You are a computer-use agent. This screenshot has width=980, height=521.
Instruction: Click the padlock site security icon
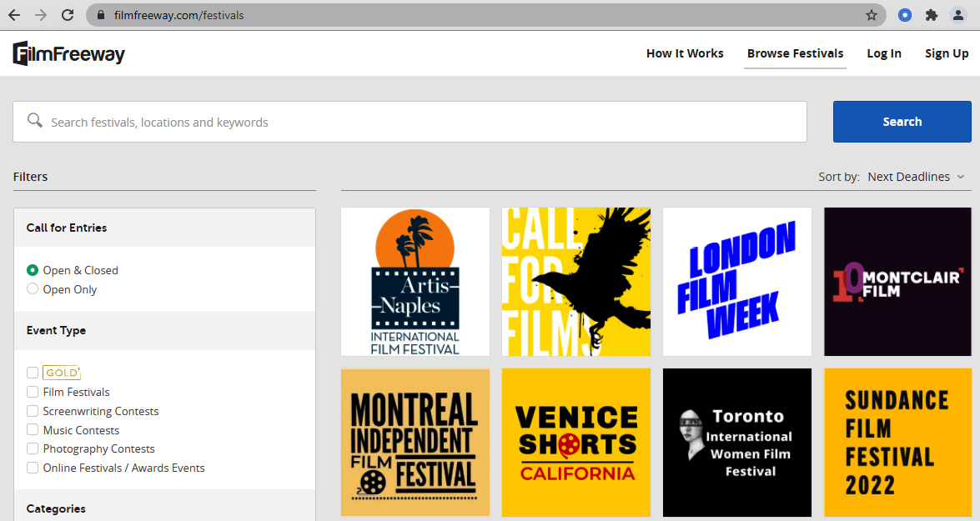point(101,15)
